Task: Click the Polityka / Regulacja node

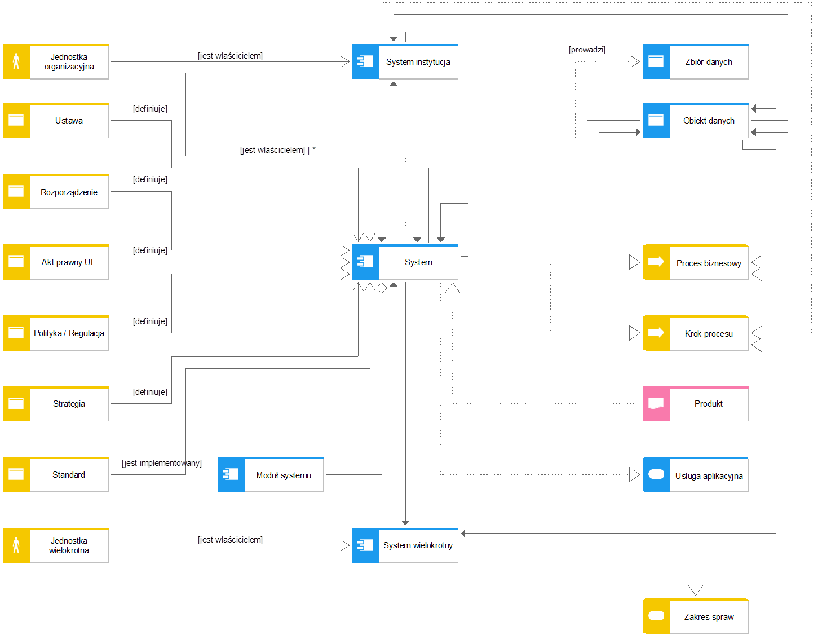Action: click(69, 333)
